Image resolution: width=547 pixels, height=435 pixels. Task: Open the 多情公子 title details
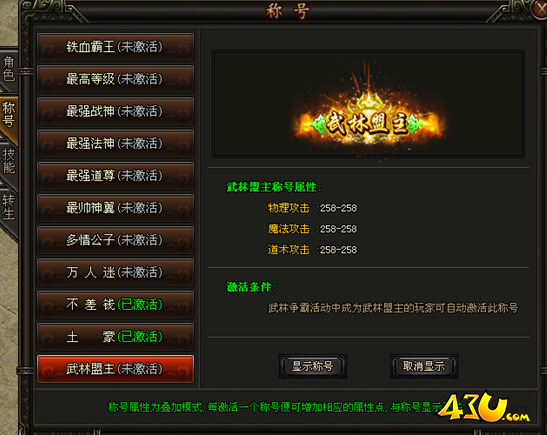115,240
